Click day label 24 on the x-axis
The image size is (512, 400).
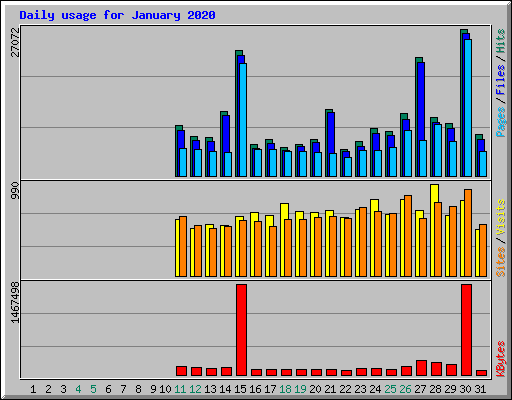pos(375,389)
